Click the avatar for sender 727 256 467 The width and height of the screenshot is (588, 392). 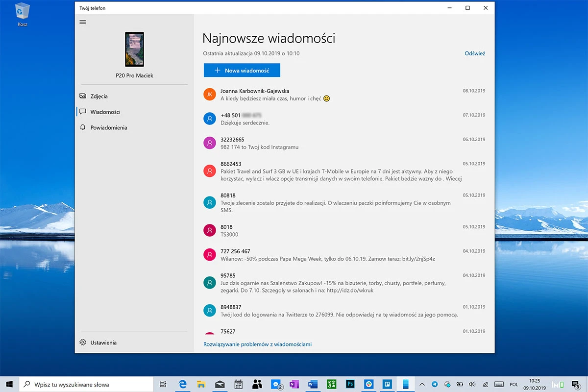(209, 255)
